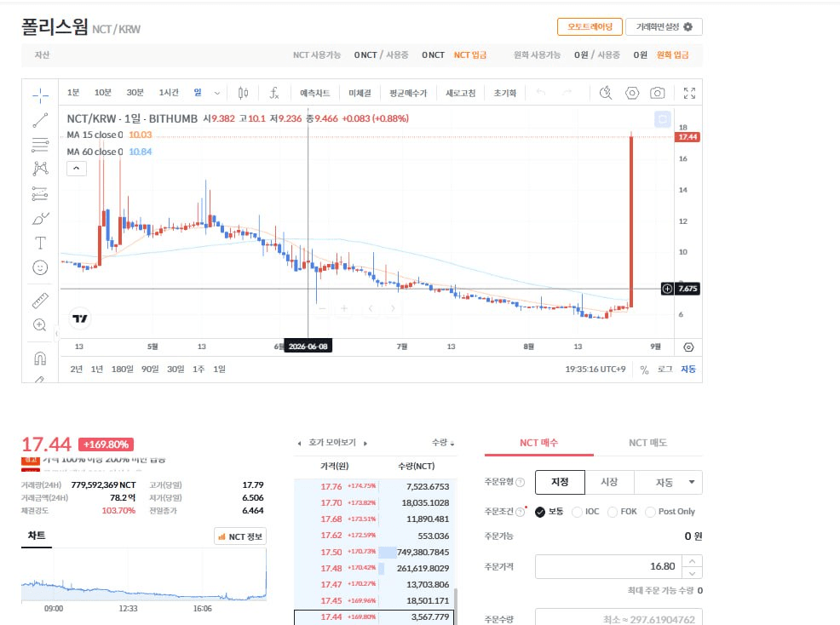This screenshot has width=840, height=625.
Task: Toggle the magnet snap mode
Action: 40,358
